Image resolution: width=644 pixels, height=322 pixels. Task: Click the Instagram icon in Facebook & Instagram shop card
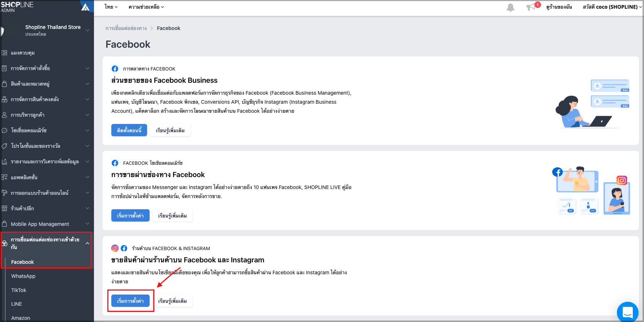[115, 248]
